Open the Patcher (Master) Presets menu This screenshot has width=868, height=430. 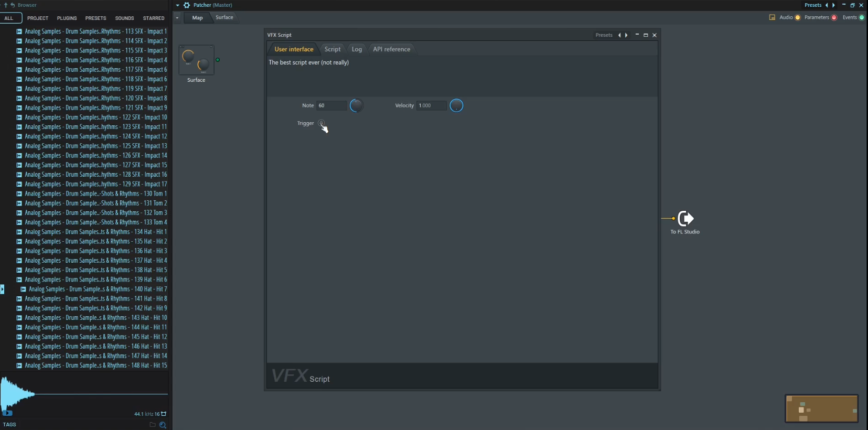pos(813,5)
